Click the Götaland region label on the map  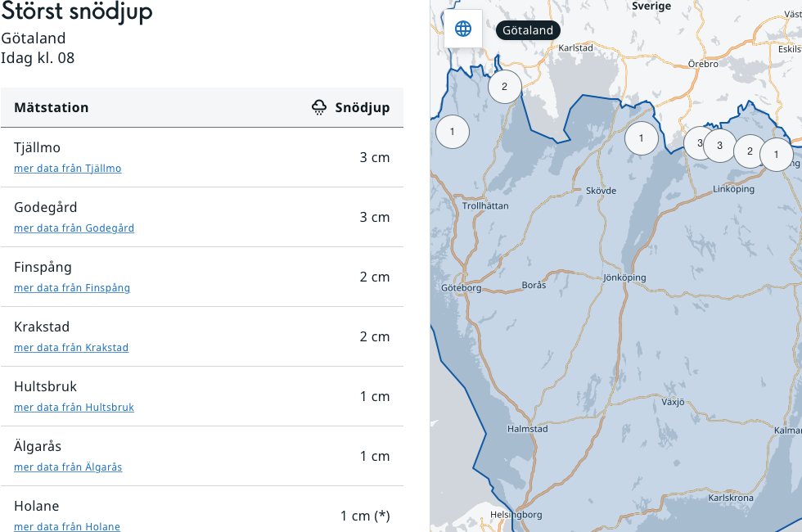pyautogui.click(x=528, y=30)
